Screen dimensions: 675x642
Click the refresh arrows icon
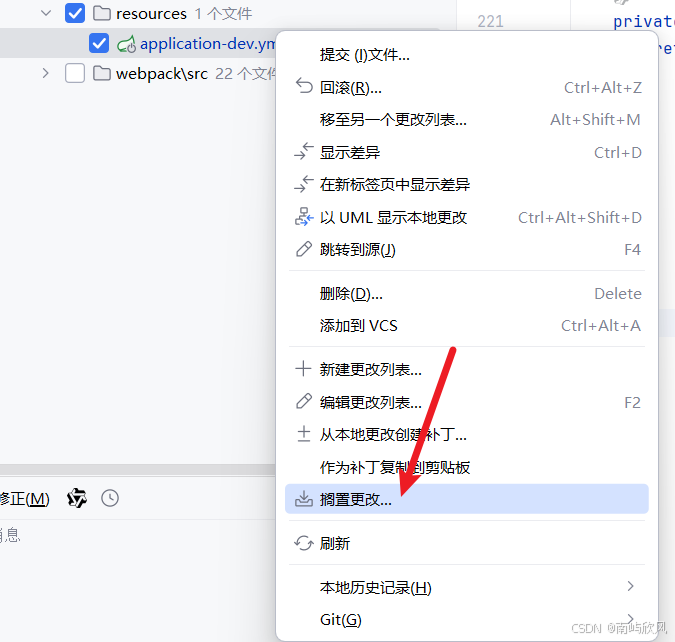[304, 543]
